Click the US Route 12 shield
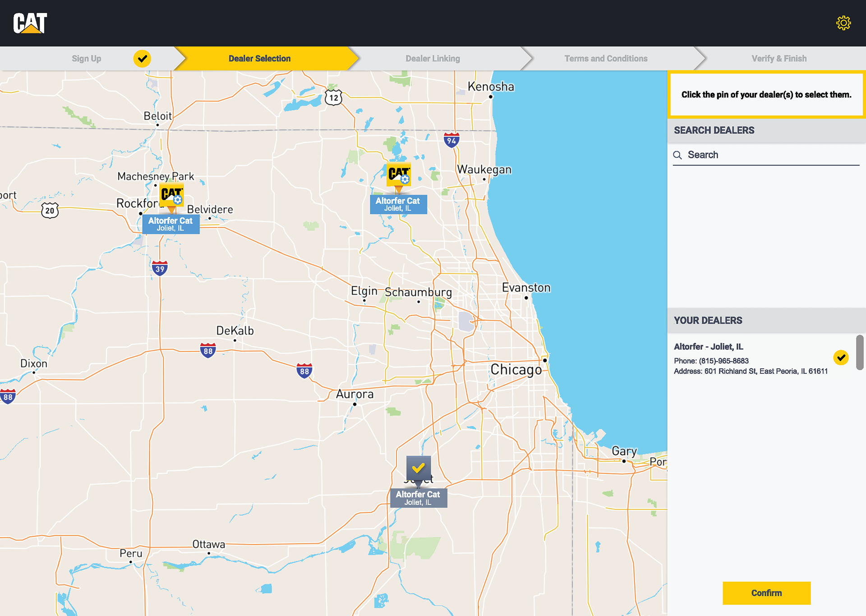This screenshot has width=866, height=616. pyautogui.click(x=334, y=97)
